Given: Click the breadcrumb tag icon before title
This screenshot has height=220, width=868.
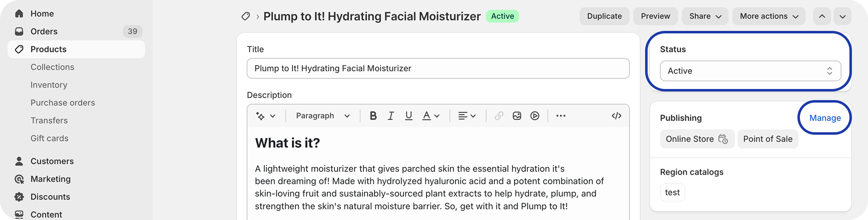Looking at the screenshot, I should coord(246,16).
